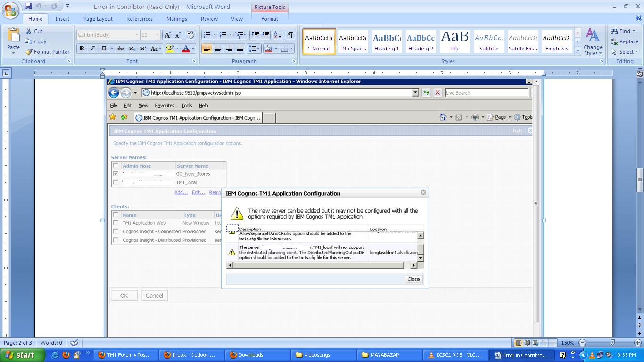Open the Office Button menu
Viewport: 644px width, 362px height.
11,10
